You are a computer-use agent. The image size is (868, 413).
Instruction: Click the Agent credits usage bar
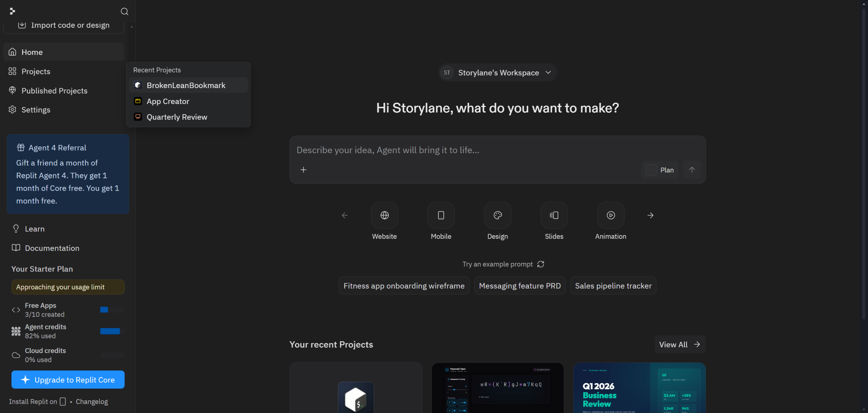coord(111,331)
